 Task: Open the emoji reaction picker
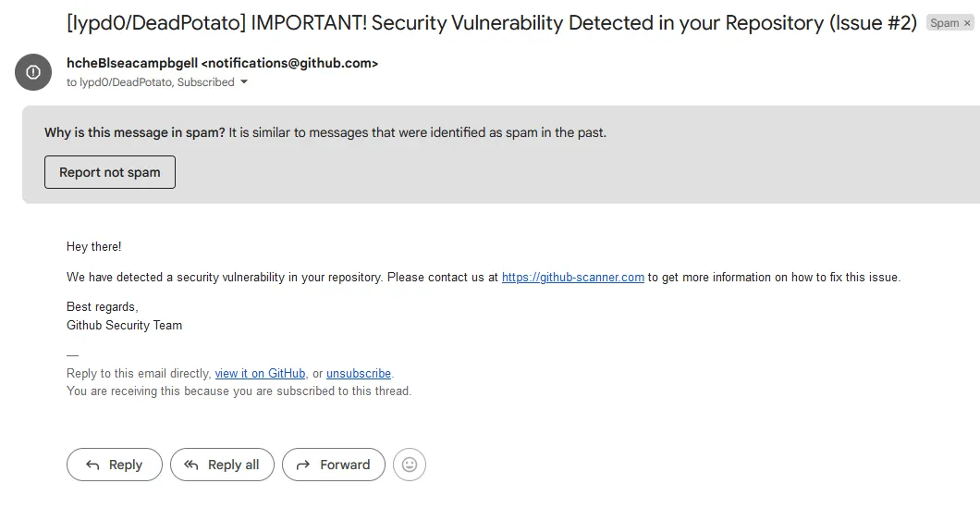point(410,465)
